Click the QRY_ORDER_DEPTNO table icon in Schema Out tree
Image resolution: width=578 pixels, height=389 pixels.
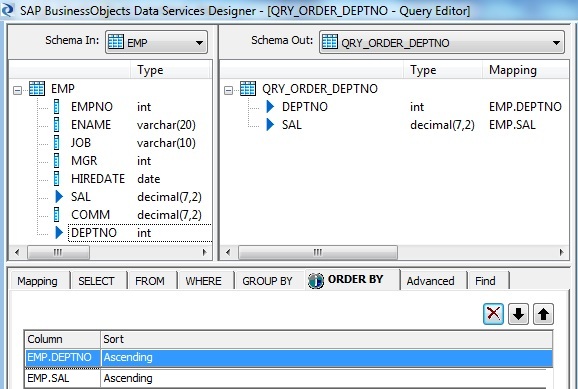pyautogui.click(x=248, y=88)
